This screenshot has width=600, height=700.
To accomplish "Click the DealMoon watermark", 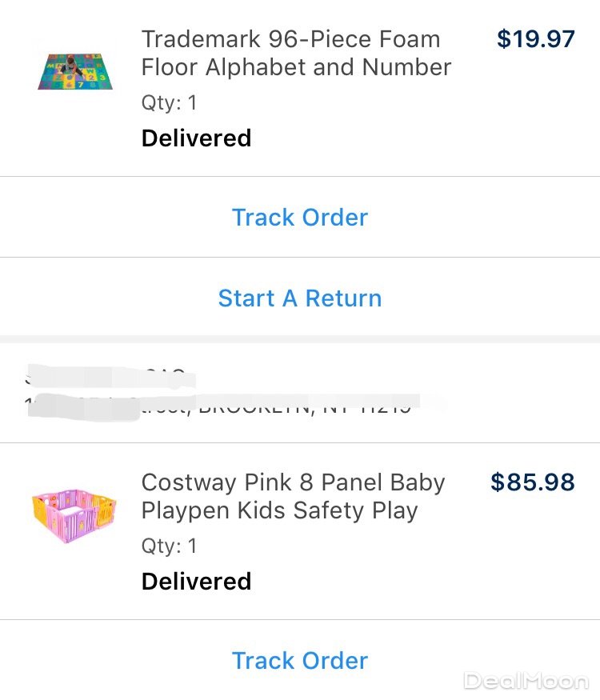I will pyautogui.click(x=526, y=681).
